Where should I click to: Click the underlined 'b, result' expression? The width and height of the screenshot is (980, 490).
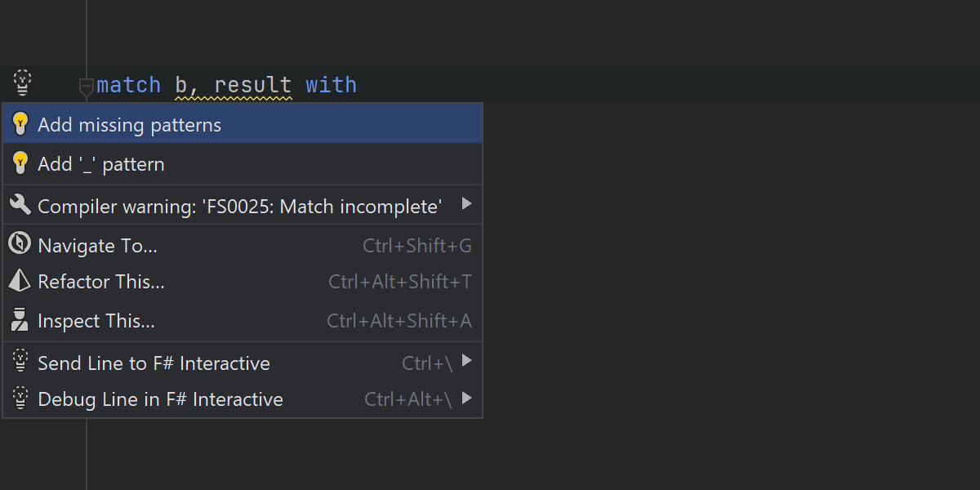[x=233, y=85]
